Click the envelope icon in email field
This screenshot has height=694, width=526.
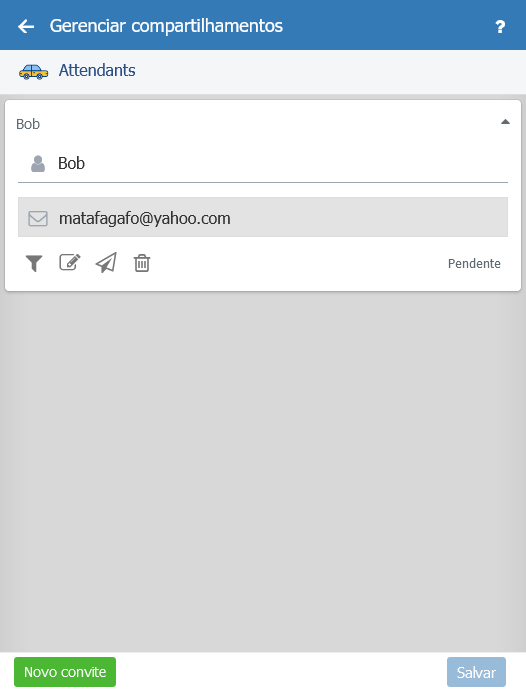pyautogui.click(x=38, y=218)
